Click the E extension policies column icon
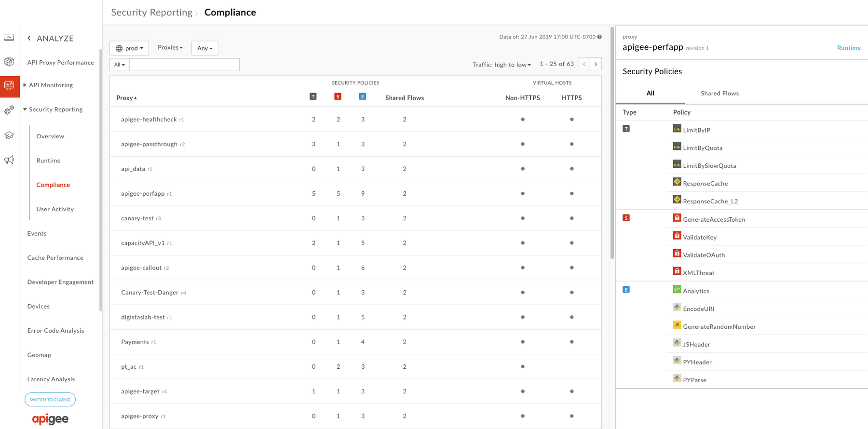Image resolution: width=868 pixels, height=429 pixels. pyautogui.click(x=363, y=96)
